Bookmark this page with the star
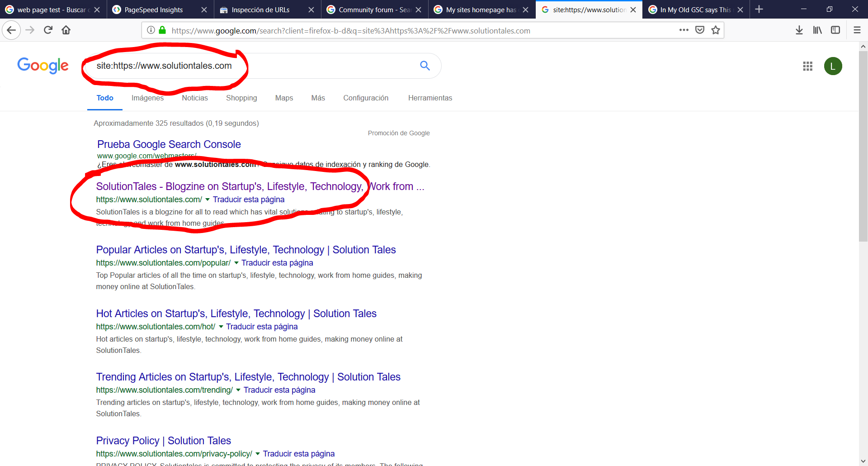This screenshot has width=868, height=466. click(x=716, y=30)
